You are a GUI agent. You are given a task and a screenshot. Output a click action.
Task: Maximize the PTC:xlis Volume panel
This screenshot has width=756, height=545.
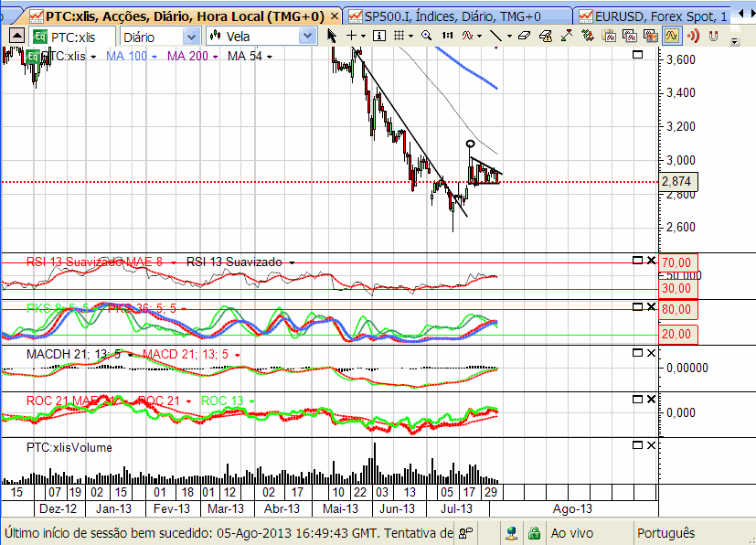coord(637,444)
